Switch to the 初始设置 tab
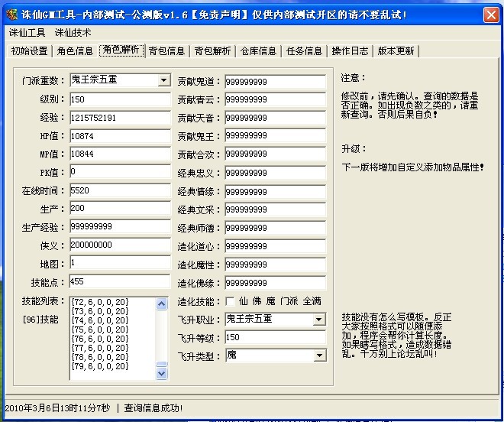504x422 pixels. pyautogui.click(x=29, y=51)
